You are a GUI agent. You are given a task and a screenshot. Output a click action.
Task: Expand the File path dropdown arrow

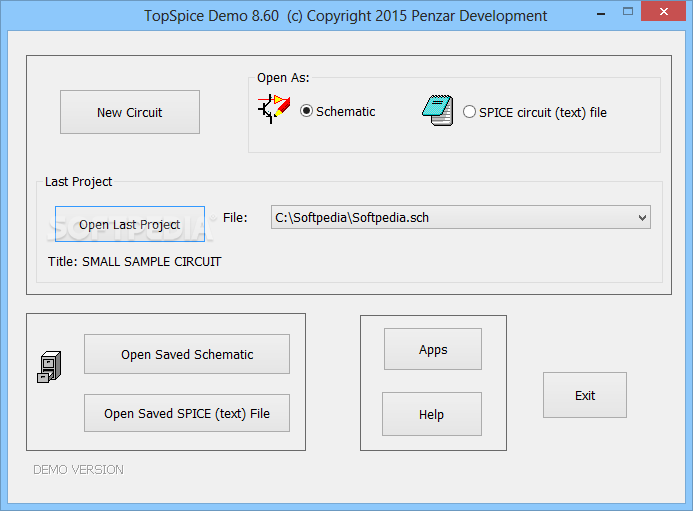pos(642,217)
